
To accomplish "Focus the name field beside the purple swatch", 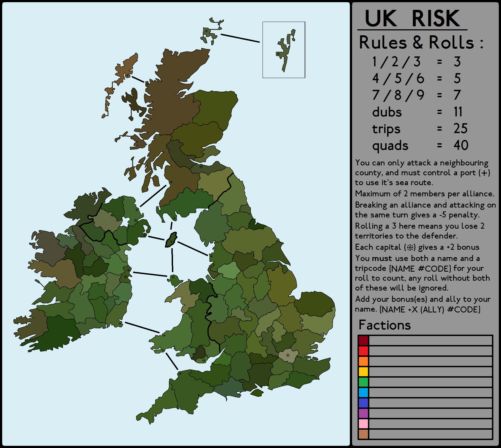I will click(x=431, y=413).
